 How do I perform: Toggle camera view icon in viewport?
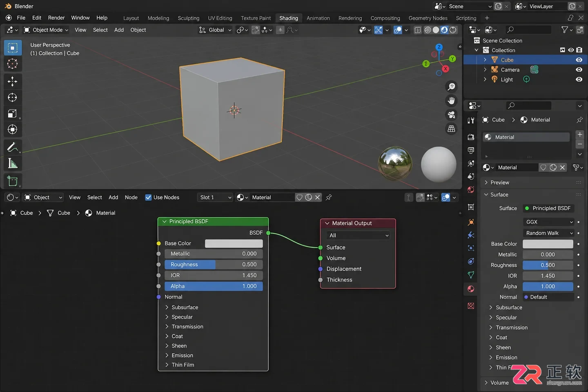tap(451, 115)
